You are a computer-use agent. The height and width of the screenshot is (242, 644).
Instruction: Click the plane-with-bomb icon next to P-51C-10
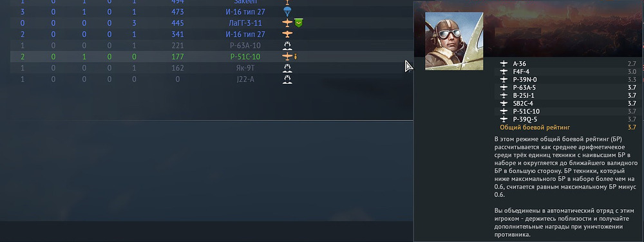(289, 56)
